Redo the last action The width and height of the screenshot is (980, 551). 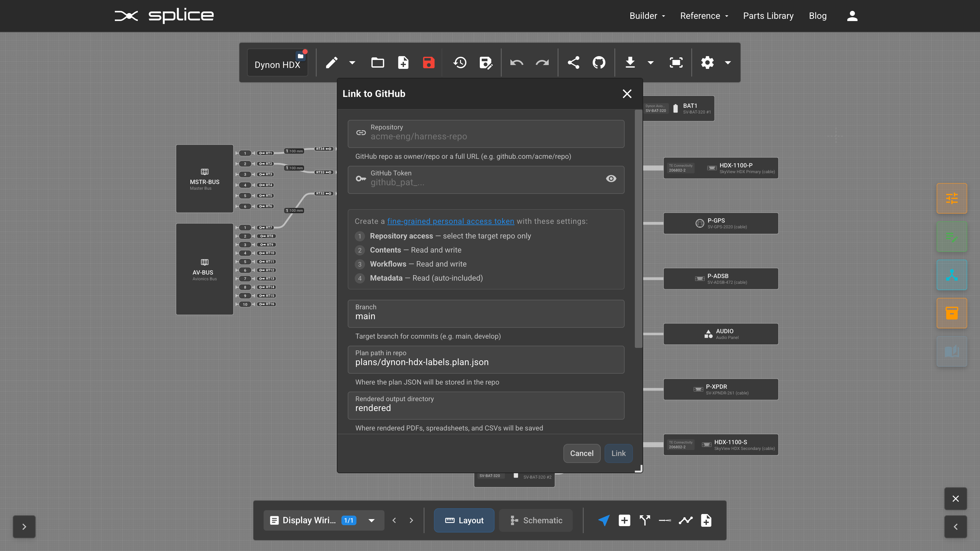pos(542,62)
